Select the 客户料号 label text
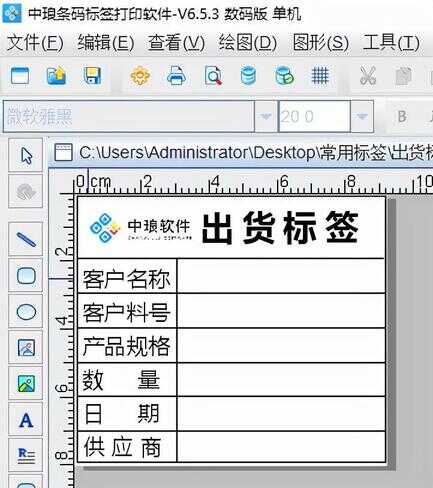Viewport: 433px width, 488px height. click(127, 312)
